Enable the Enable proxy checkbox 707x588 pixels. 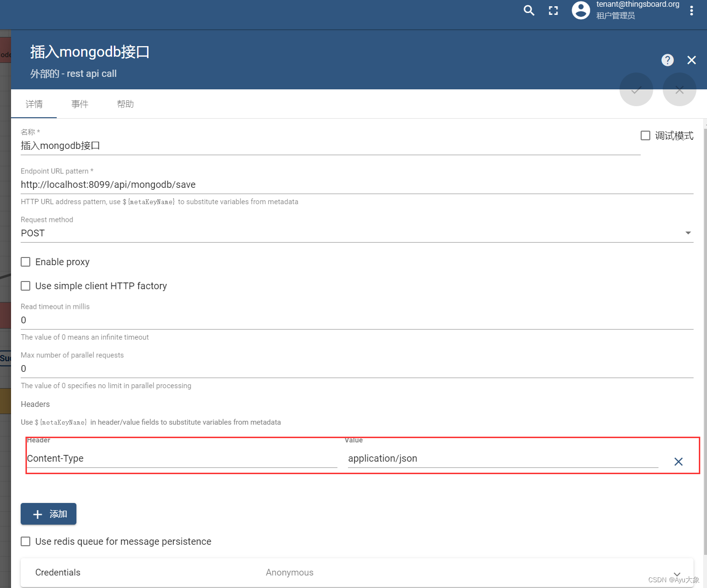(25, 262)
